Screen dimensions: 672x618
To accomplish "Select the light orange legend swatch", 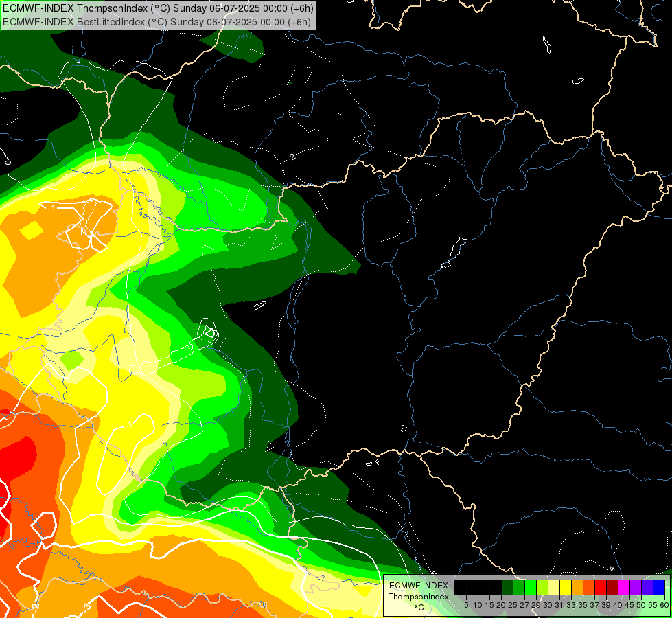I will (x=577, y=587).
